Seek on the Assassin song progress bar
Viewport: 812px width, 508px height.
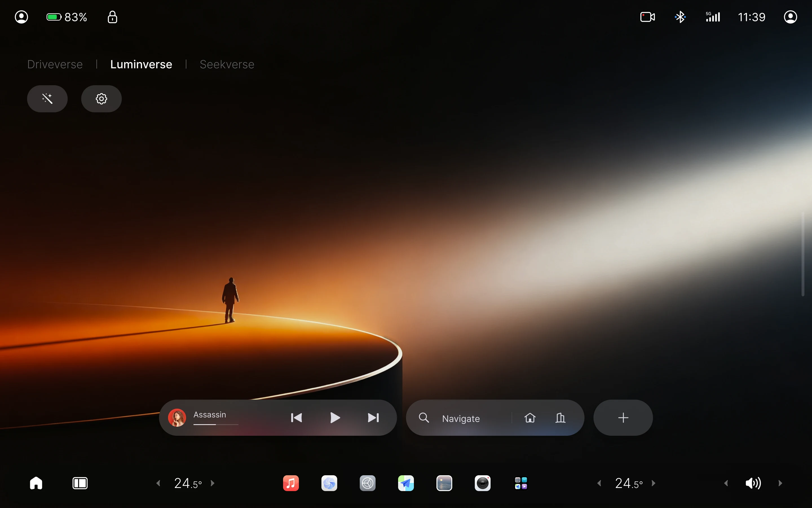tap(216, 425)
